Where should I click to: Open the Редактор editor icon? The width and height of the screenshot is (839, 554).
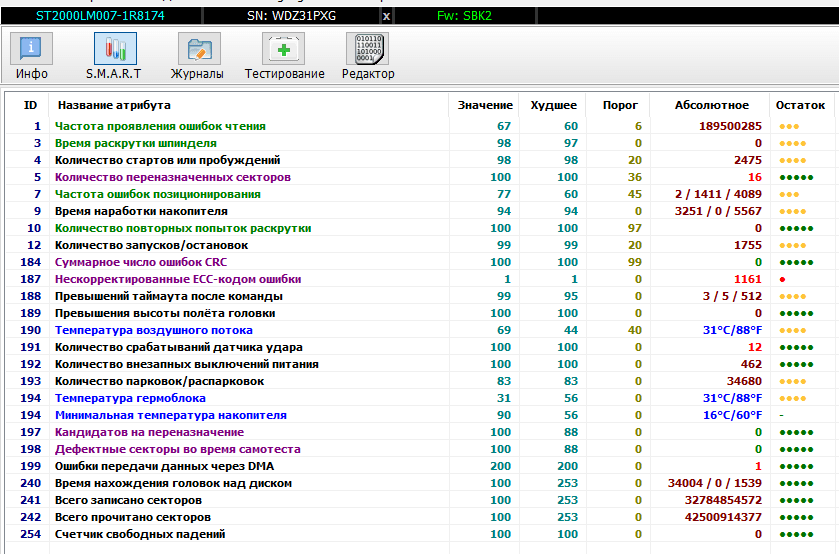368,50
